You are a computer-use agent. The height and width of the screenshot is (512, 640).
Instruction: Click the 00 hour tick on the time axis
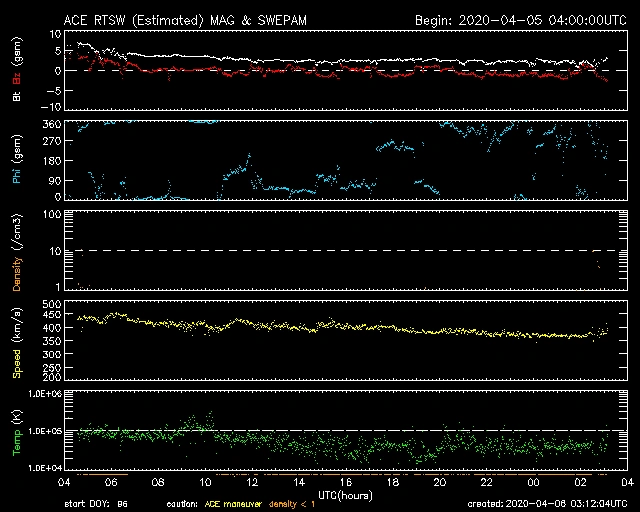coord(531,483)
